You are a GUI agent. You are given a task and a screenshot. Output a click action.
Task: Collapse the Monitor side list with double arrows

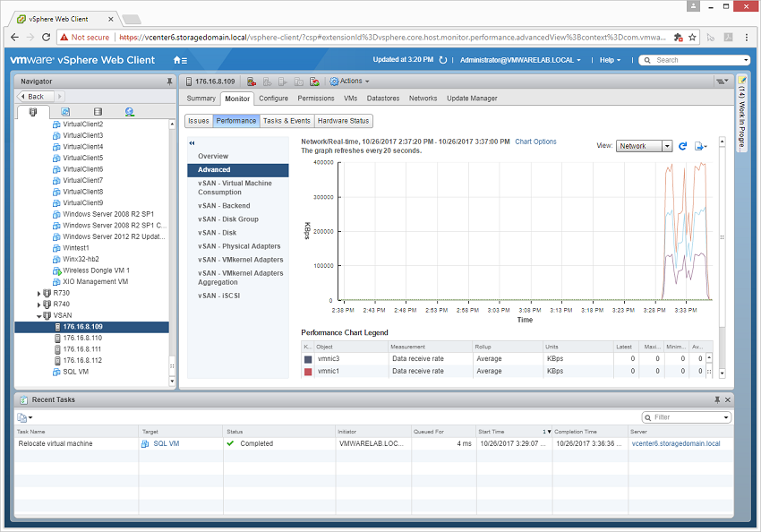(192, 143)
